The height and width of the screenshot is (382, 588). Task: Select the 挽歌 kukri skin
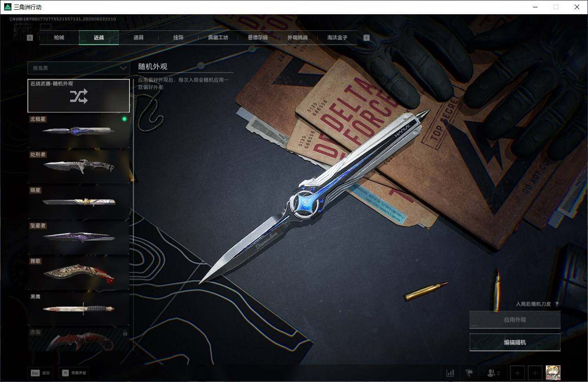[x=78, y=273]
